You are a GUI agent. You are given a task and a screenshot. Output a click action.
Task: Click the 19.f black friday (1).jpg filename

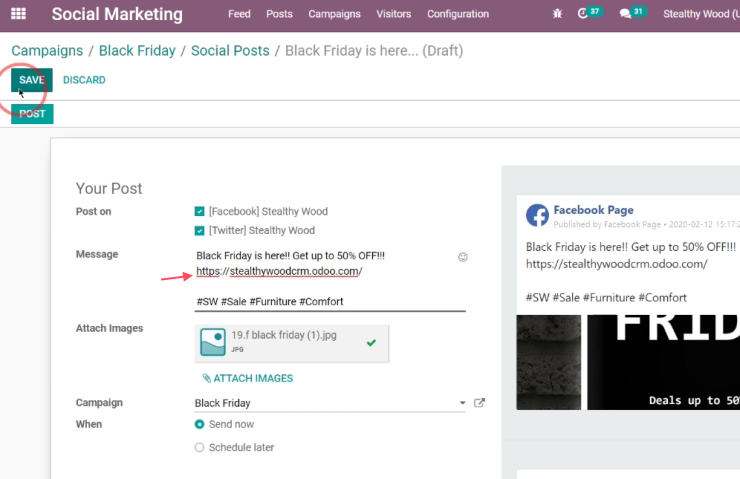click(x=284, y=335)
